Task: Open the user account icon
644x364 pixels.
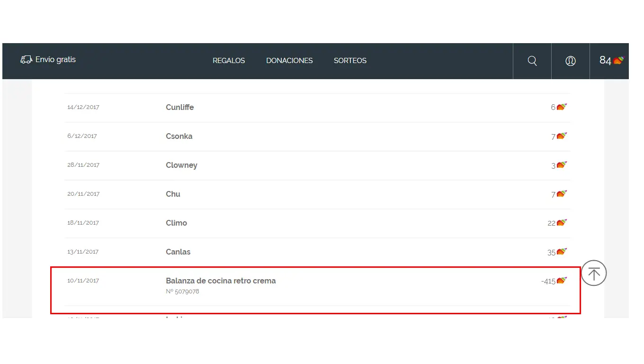Action: (571, 61)
